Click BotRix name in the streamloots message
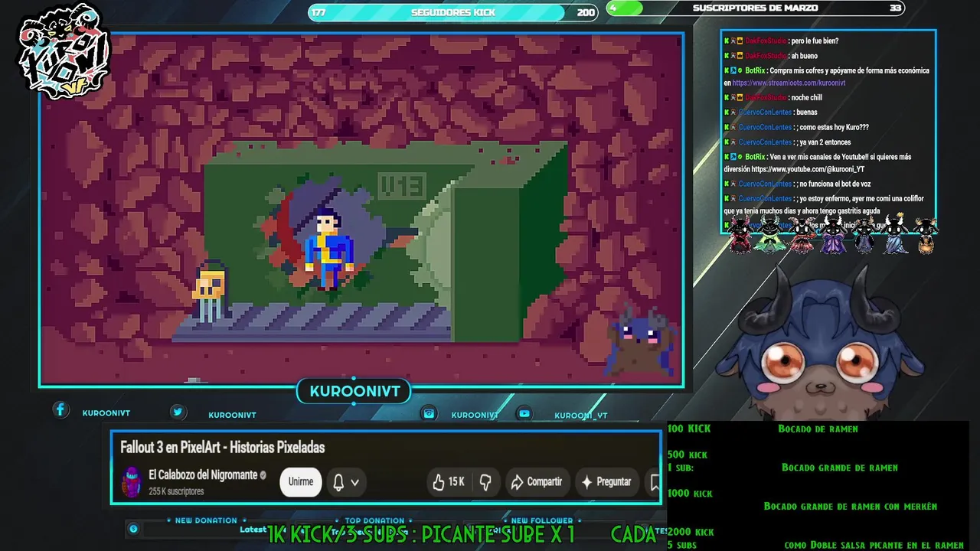Screen dimensions: 980x551 click(x=755, y=70)
